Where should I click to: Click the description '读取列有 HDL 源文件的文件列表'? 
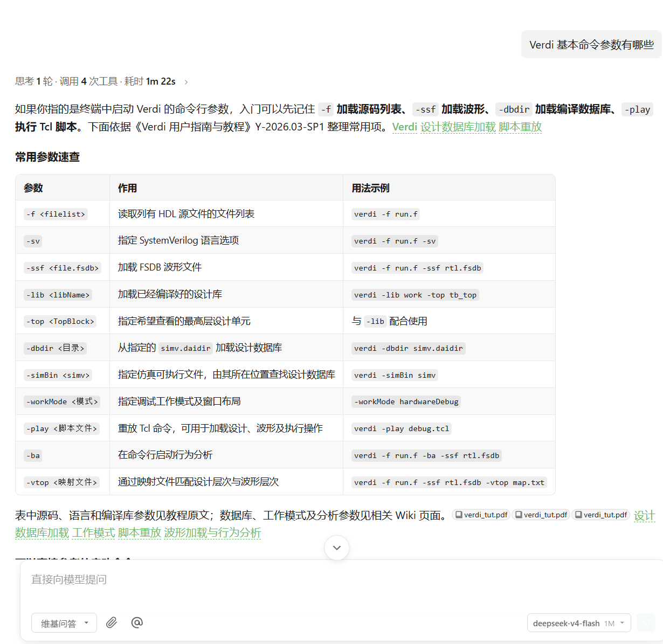pyautogui.click(x=186, y=214)
